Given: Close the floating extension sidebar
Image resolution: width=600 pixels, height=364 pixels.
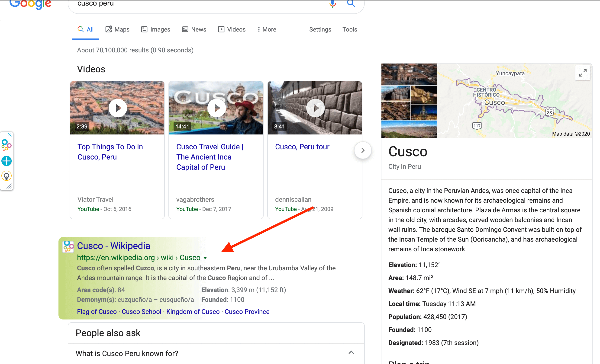Looking at the screenshot, I should (10, 134).
